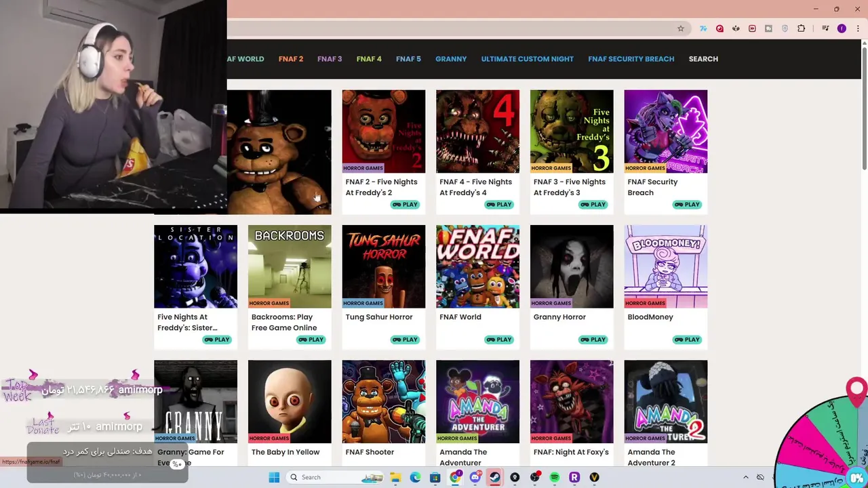Viewport: 868px width, 488px height.
Task: Open the Backrooms thumbnail image
Action: (290, 266)
